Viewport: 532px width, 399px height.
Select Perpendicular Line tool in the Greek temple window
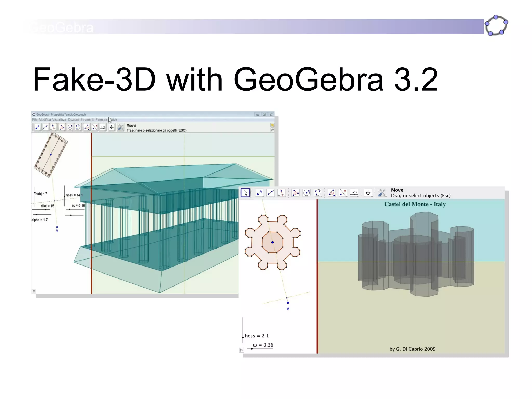(53, 127)
